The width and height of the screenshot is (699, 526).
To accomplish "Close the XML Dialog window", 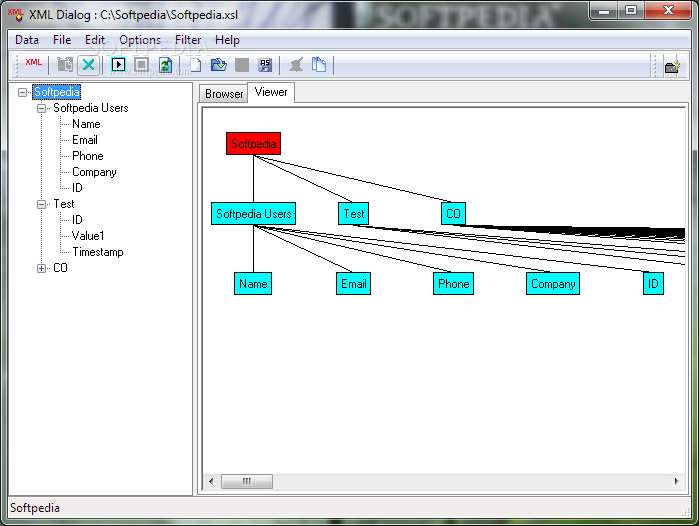I will tap(668, 11).
